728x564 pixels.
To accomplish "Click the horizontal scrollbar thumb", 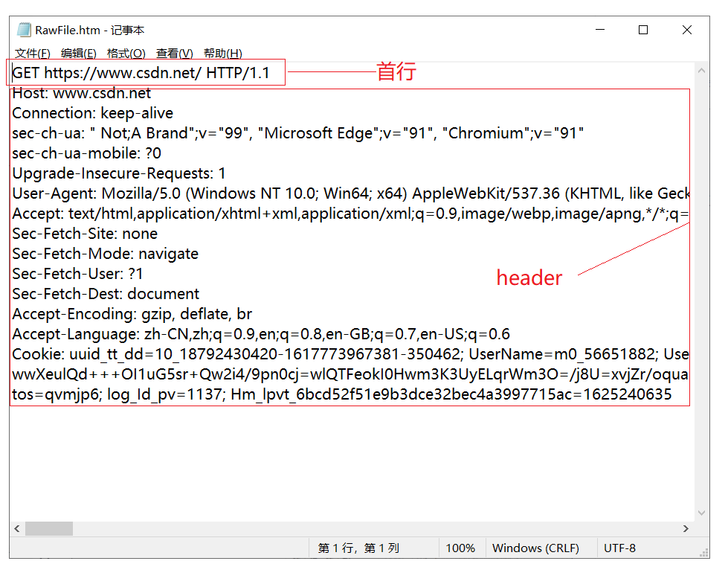I will [x=49, y=529].
